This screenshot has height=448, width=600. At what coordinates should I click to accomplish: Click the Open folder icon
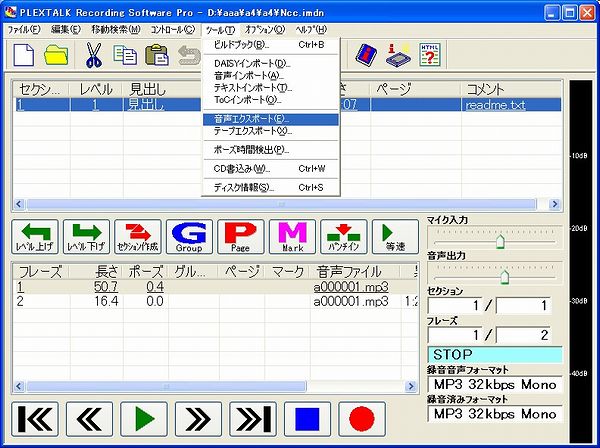[x=58, y=55]
